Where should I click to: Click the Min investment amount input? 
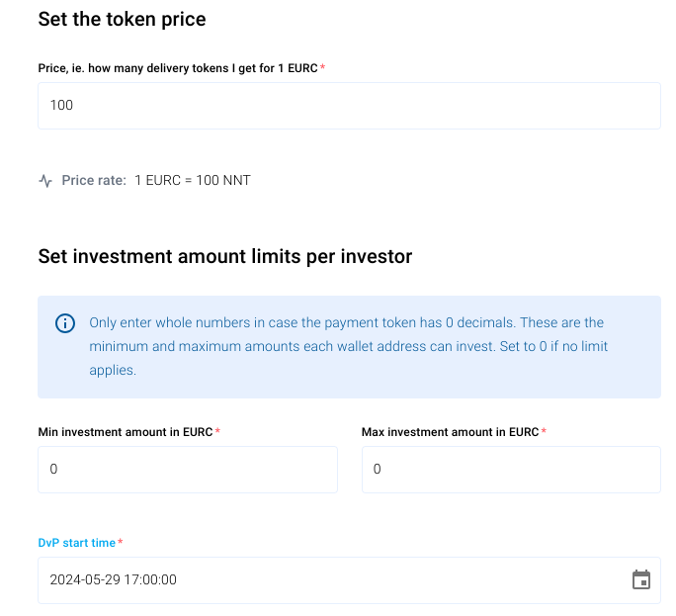[188, 470]
